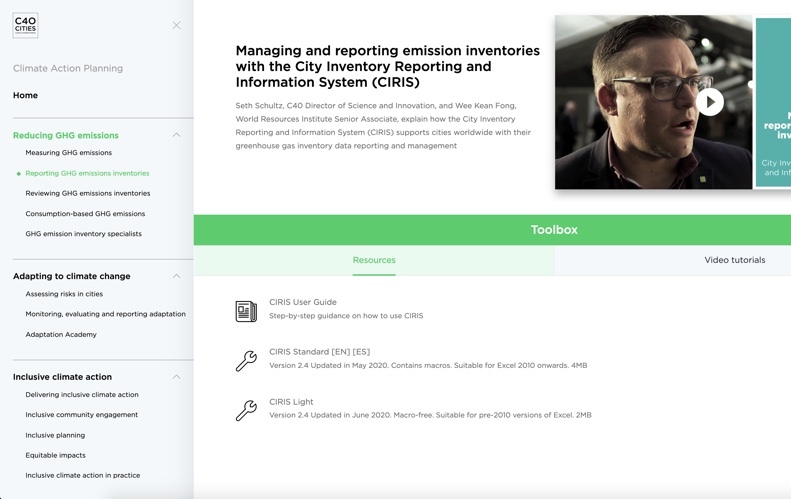
Task: Select Consumption-based GHG emissions
Action: click(x=85, y=214)
